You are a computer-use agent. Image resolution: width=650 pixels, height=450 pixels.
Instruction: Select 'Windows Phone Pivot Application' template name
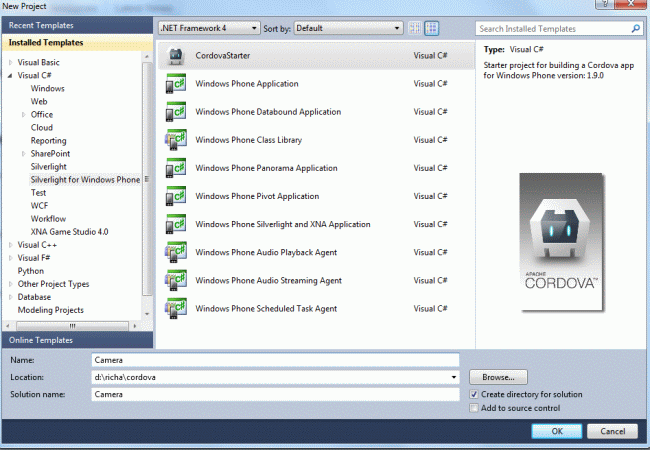coord(257,196)
